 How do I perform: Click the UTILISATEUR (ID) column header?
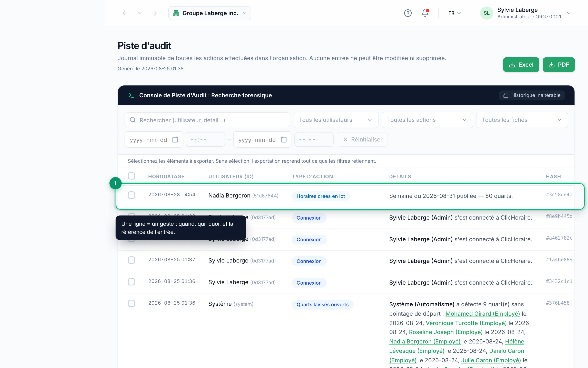pyautogui.click(x=231, y=177)
